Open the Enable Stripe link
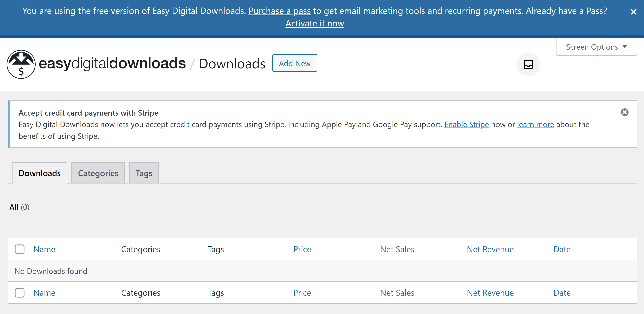The image size is (644, 314). 467,124
